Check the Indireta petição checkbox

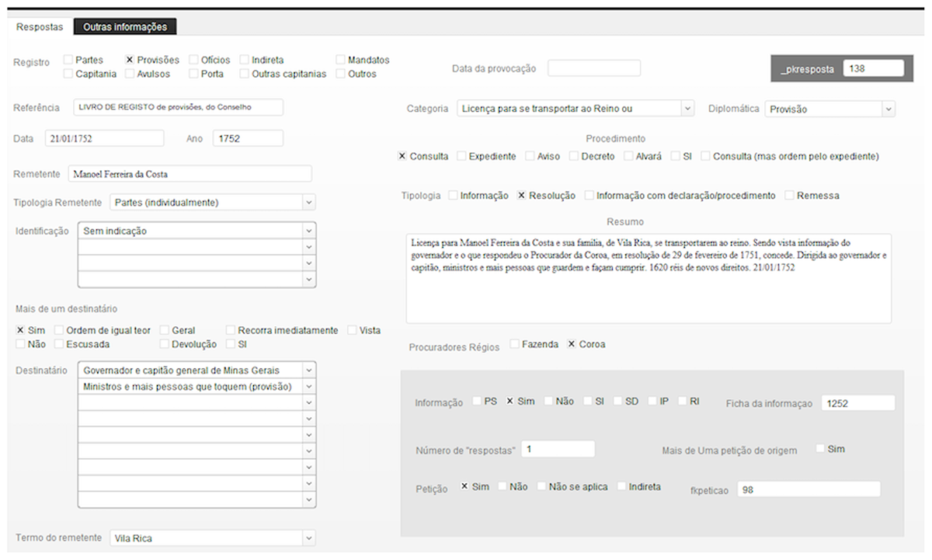click(x=621, y=487)
